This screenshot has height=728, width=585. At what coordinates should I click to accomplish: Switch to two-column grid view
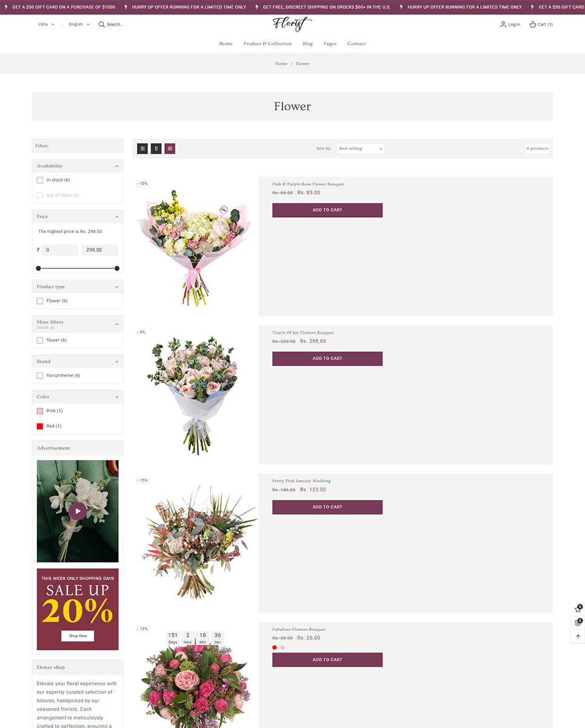tap(156, 149)
